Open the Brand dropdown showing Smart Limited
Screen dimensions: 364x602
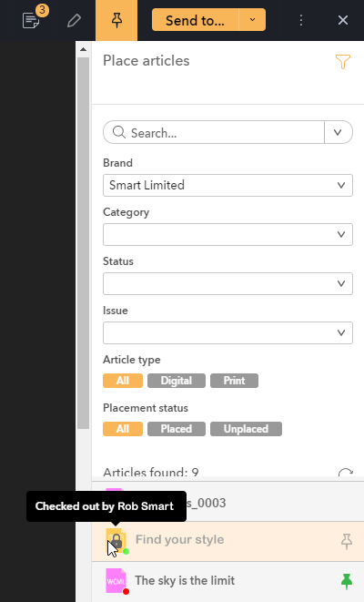227,186
